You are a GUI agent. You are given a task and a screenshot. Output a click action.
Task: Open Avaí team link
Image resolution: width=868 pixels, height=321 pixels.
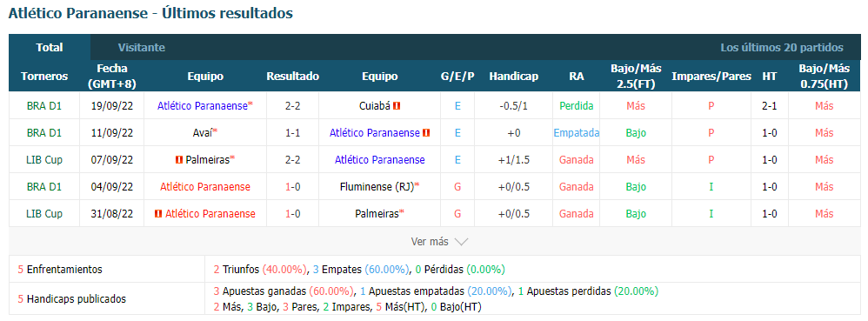[200, 133]
